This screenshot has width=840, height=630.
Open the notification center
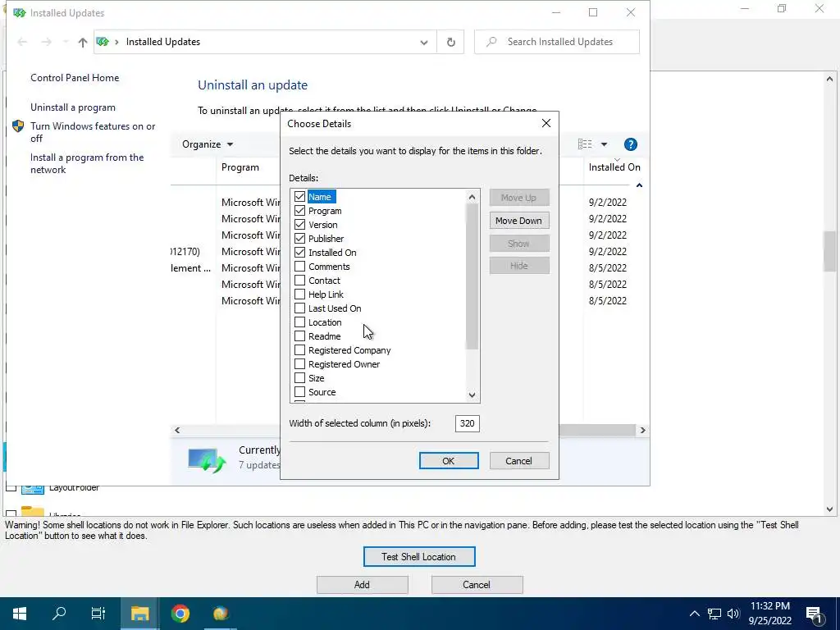point(814,614)
